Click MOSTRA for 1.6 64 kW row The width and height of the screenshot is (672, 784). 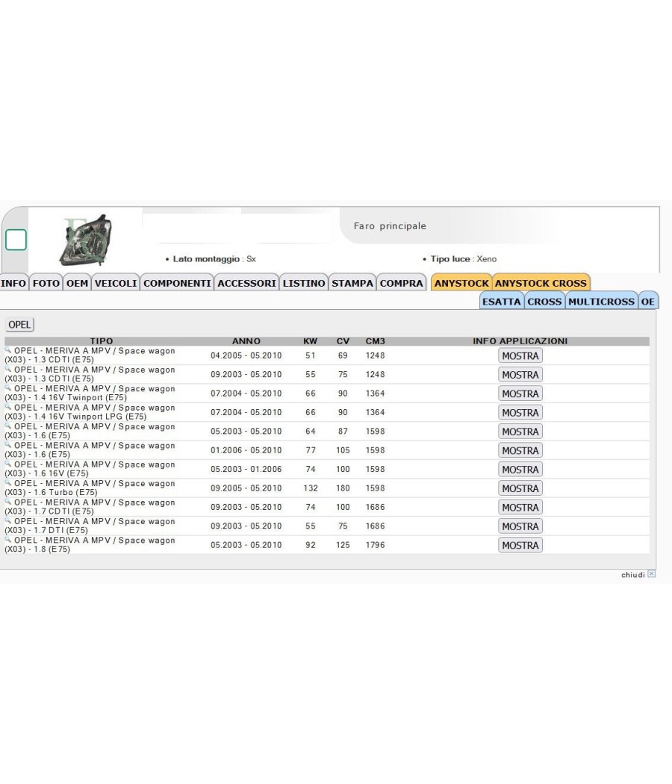pos(520,432)
